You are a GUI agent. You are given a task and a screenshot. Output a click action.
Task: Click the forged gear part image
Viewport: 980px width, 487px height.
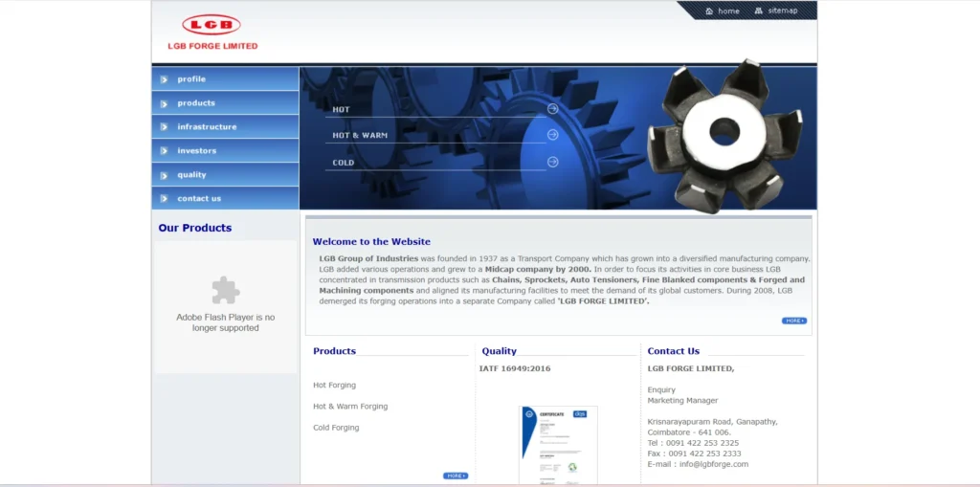pyautogui.click(x=725, y=135)
